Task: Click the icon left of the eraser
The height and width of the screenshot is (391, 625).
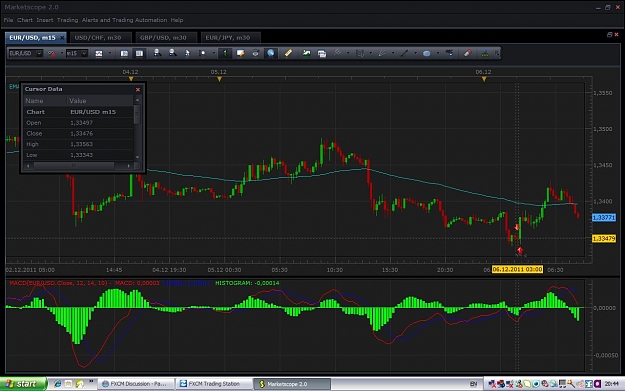Action: (x=450, y=53)
